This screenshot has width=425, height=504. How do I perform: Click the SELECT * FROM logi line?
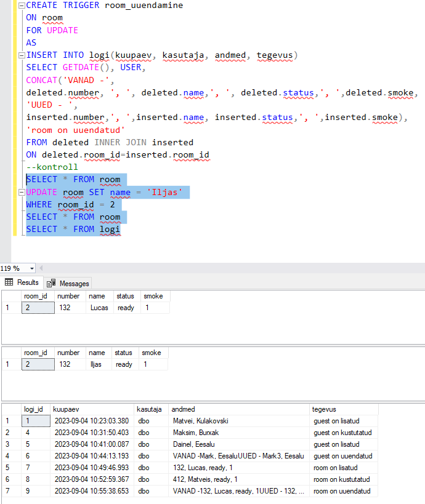(73, 230)
